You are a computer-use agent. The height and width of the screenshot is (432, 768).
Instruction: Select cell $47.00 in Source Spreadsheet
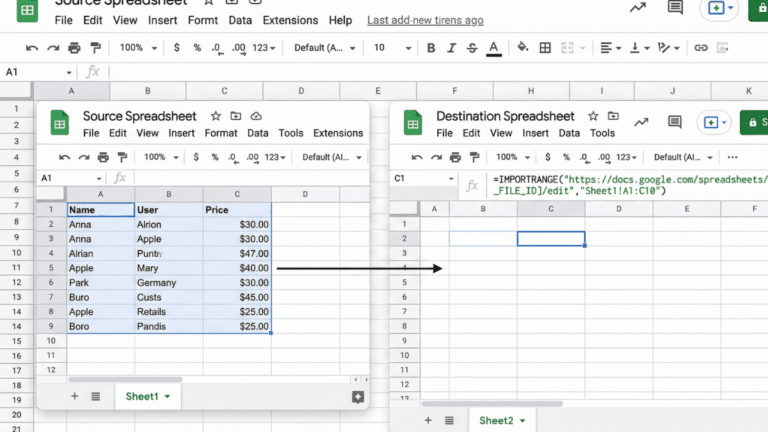(x=237, y=254)
